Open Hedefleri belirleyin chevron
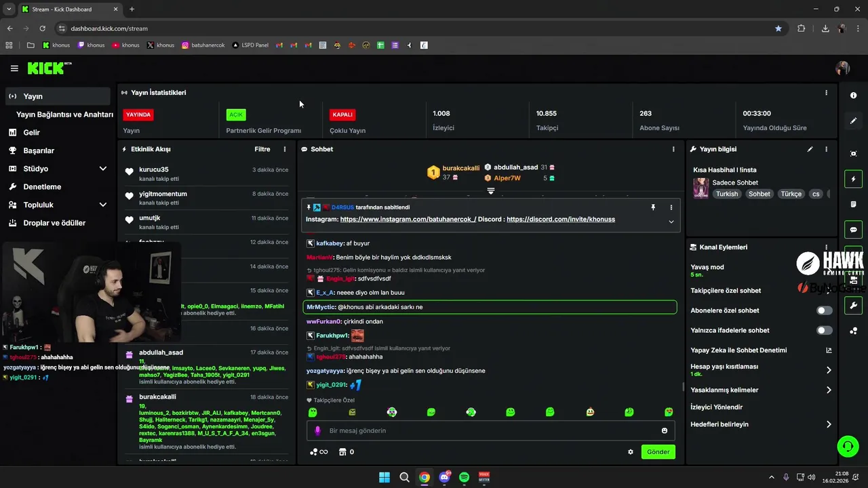868x488 pixels. pyautogui.click(x=829, y=424)
